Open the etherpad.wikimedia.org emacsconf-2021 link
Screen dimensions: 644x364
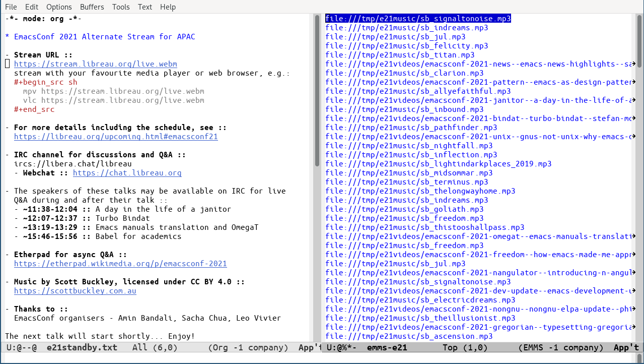[x=120, y=264]
